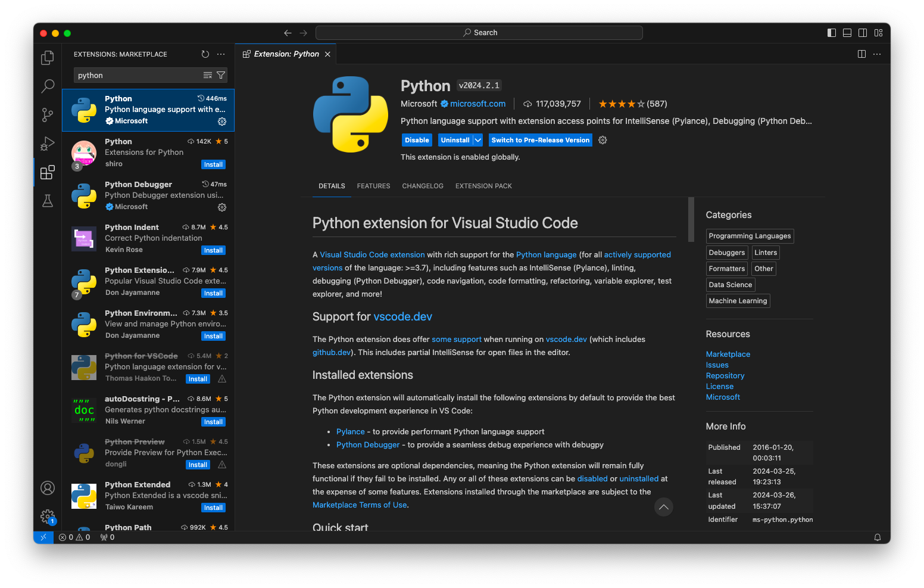Open the Uninstall dropdown arrow
This screenshot has height=588, width=924.
478,139
